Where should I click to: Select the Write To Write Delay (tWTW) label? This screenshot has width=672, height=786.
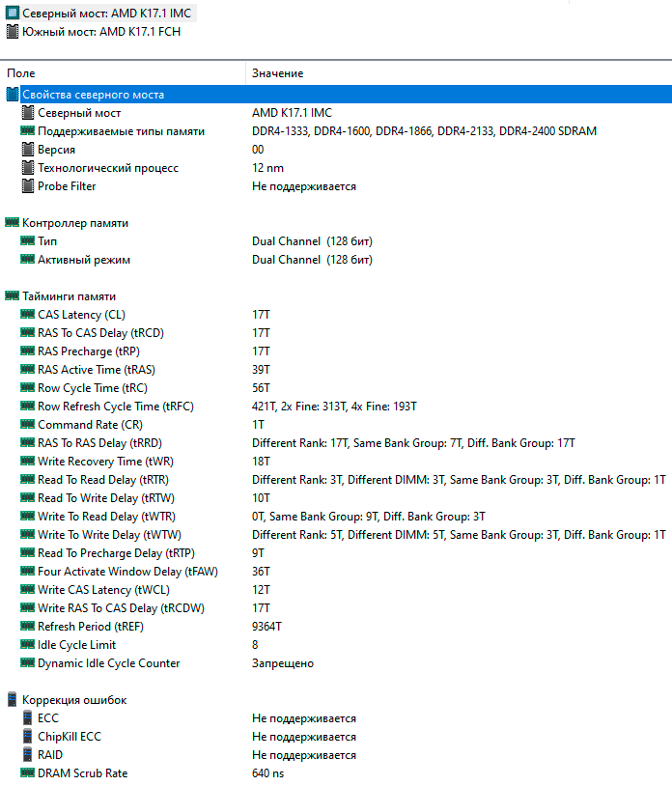(109, 535)
